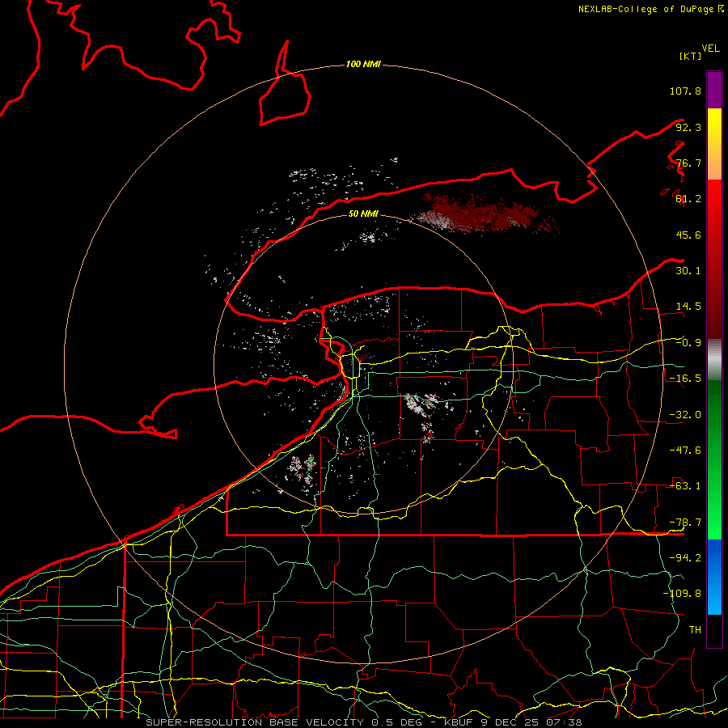Screen dimensions: 728x728
Task: Click the 107.8 velocity scale value
Action: (x=685, y=91)
